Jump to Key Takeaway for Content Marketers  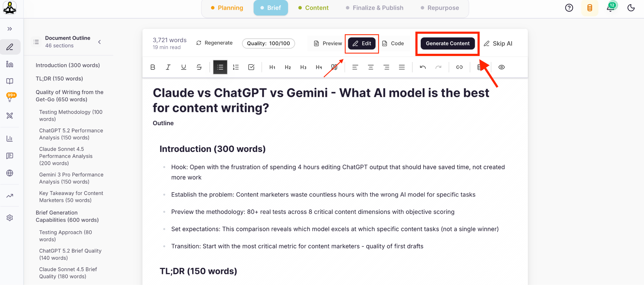pos(71,197)
